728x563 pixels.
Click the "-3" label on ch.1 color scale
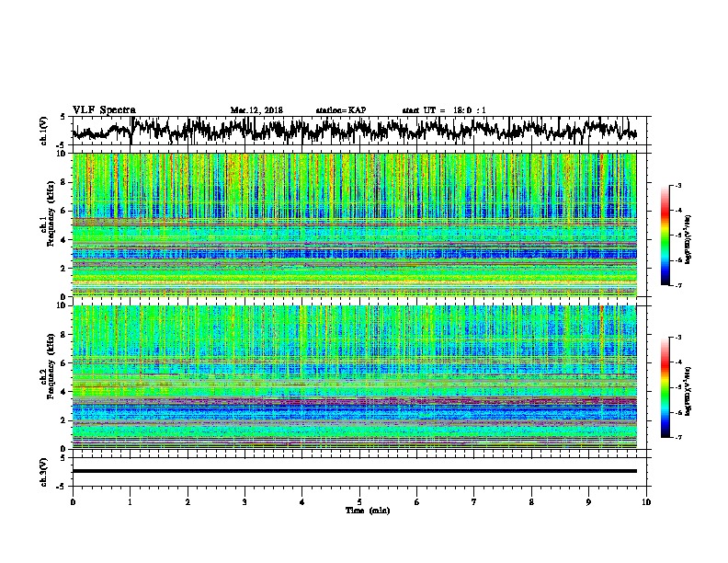coord(677,186)
